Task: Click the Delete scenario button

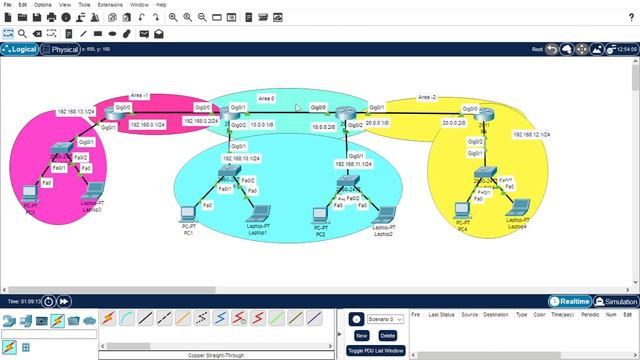Action: [x=387, y=336]
